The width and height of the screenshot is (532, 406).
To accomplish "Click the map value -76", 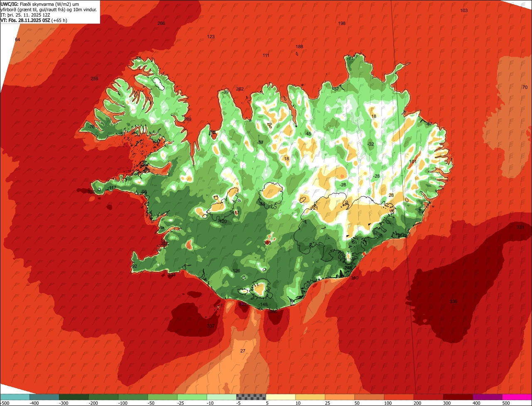I will (x=91, y=127).
